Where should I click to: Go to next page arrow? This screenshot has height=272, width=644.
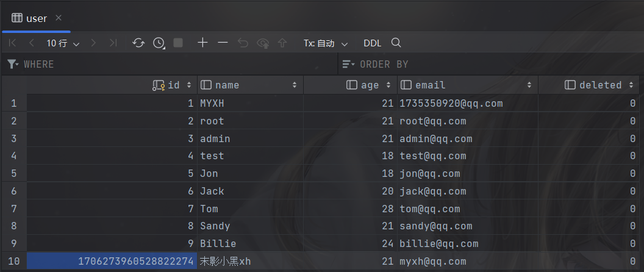pyautogui.click(x=94, y=43)
